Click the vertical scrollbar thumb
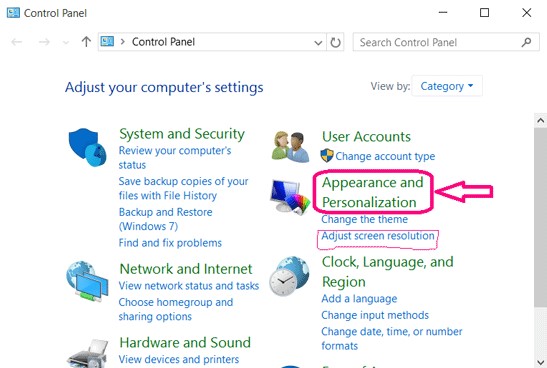The height and width of the screenshot is (368, 547). coord(540,217)
